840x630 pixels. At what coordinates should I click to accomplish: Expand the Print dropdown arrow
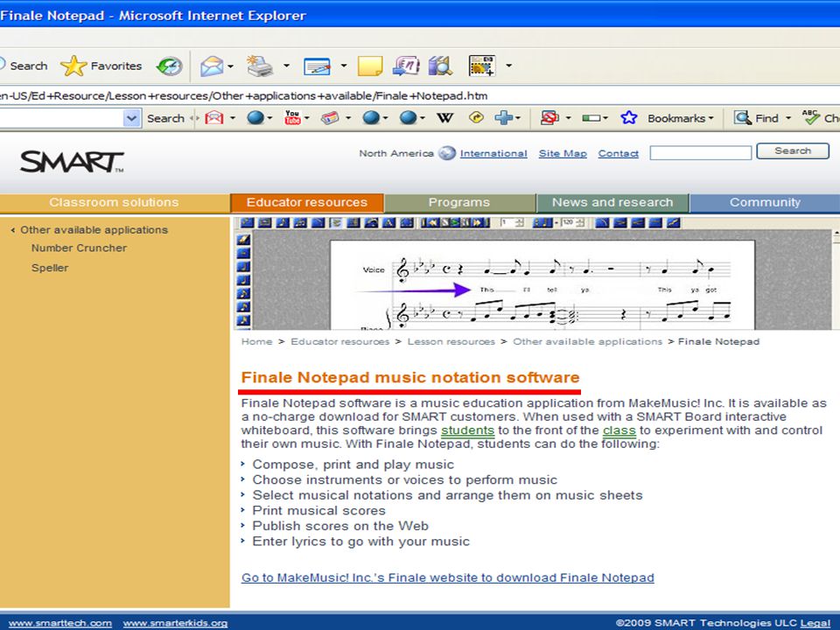286,66
